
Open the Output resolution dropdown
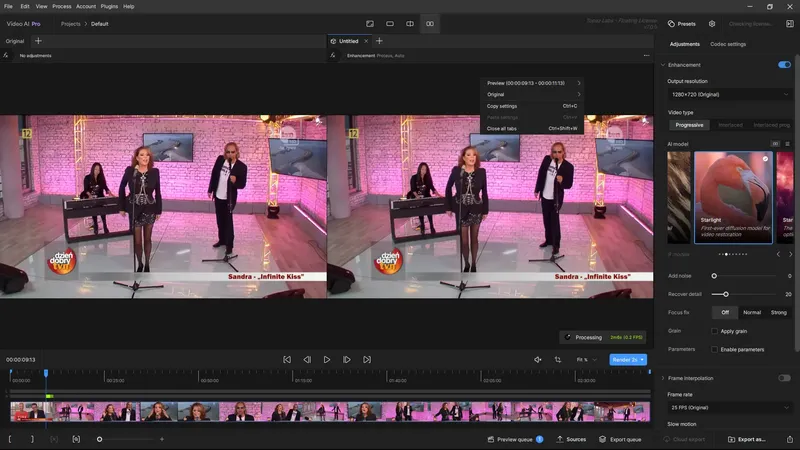tap(729, 94)
